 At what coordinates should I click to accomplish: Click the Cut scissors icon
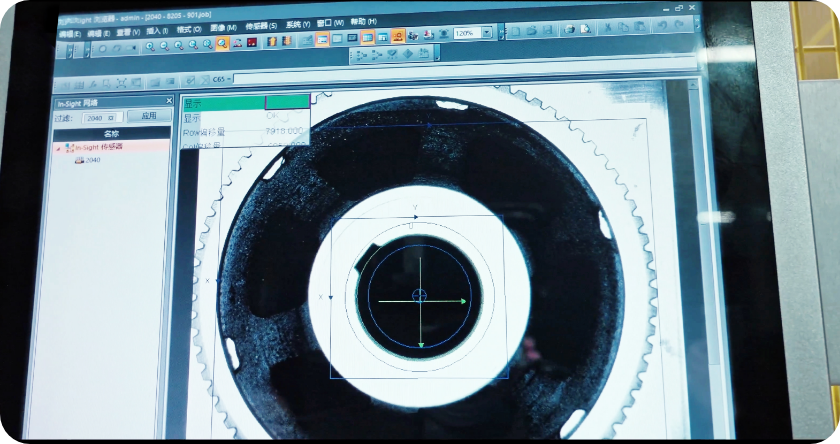608,27
